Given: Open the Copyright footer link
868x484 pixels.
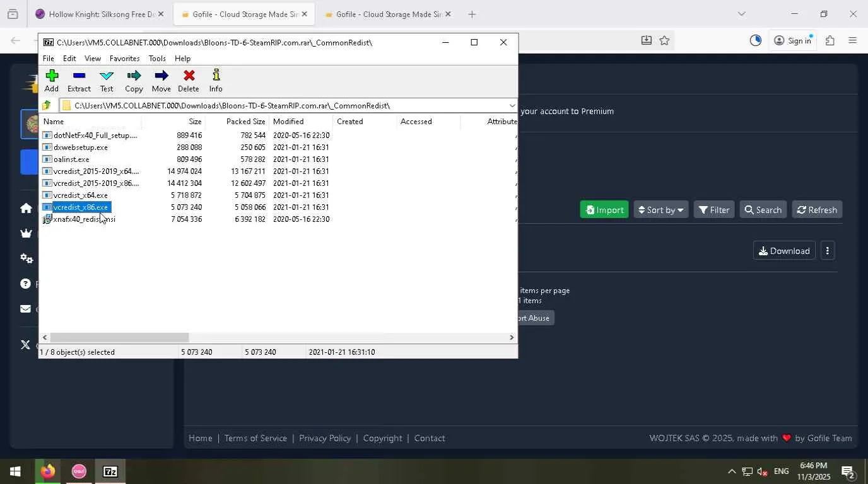Looking at the screenshot, I should click(382, 438).
